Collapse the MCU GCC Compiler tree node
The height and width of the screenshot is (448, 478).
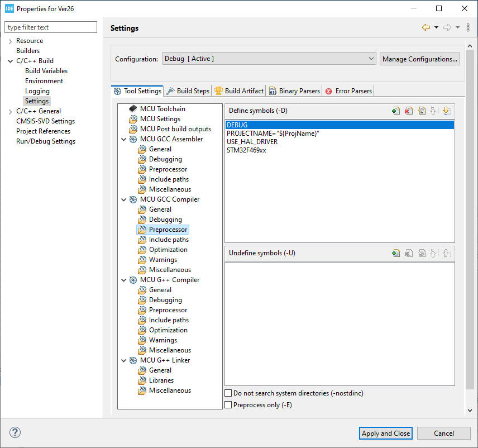click(124, 199)
